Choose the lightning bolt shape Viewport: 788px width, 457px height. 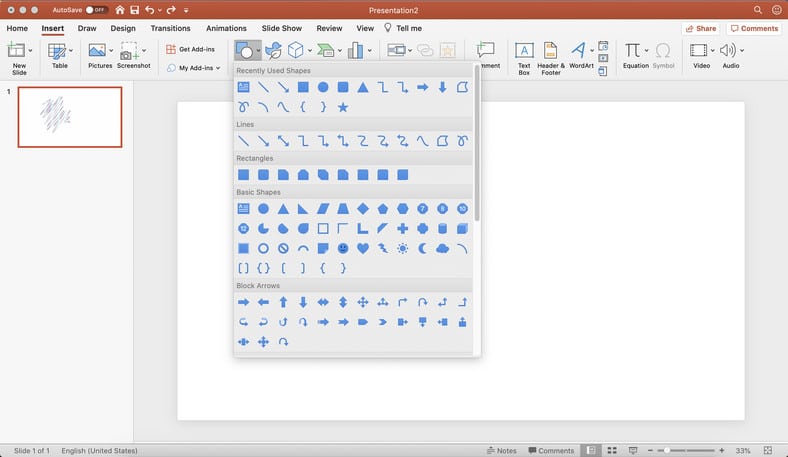[x=382, y=248]
